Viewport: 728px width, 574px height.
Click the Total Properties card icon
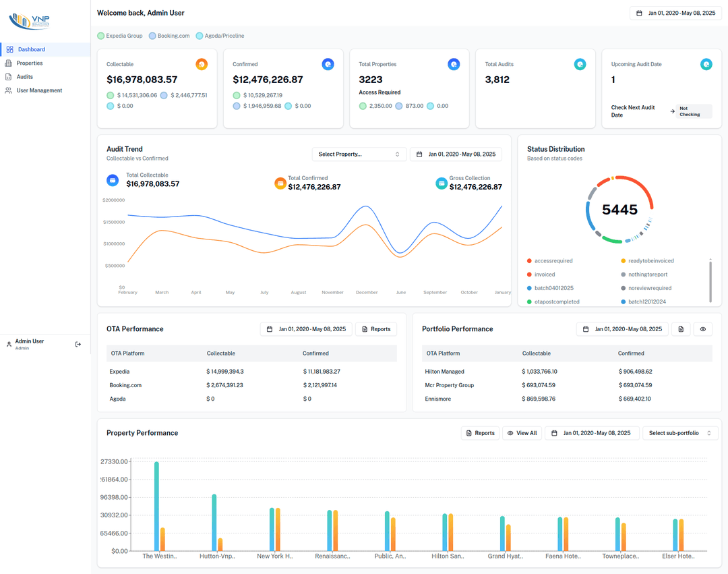click(454, 65)
